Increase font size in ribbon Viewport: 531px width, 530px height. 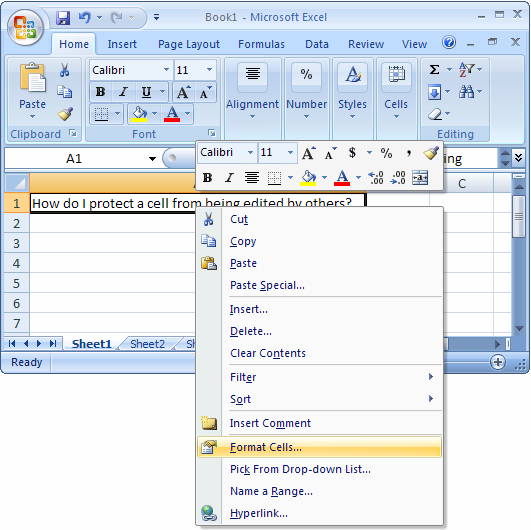pos(183,92)
